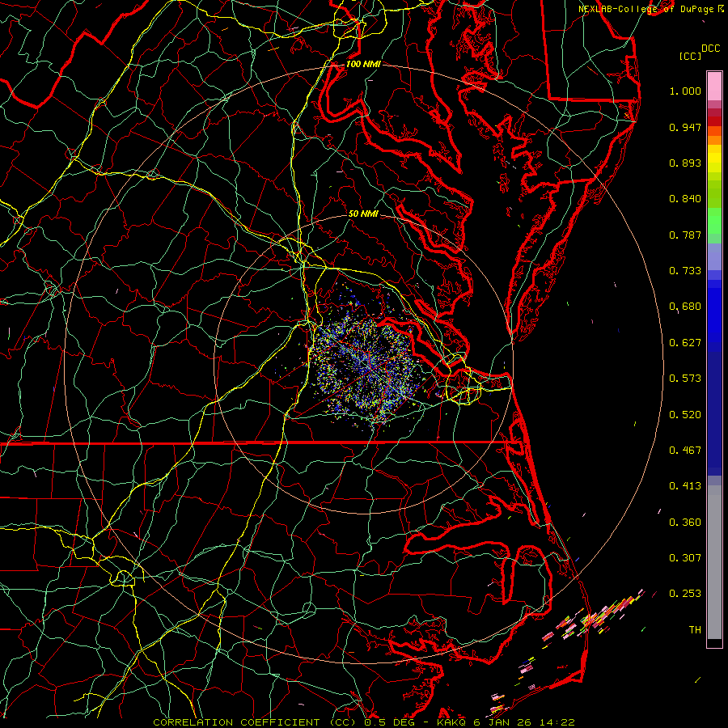Viewport: 728px width, 728px height.
Task: Select the 0.840 scale value
Action: pyautogui.click(x=685, y=199)
